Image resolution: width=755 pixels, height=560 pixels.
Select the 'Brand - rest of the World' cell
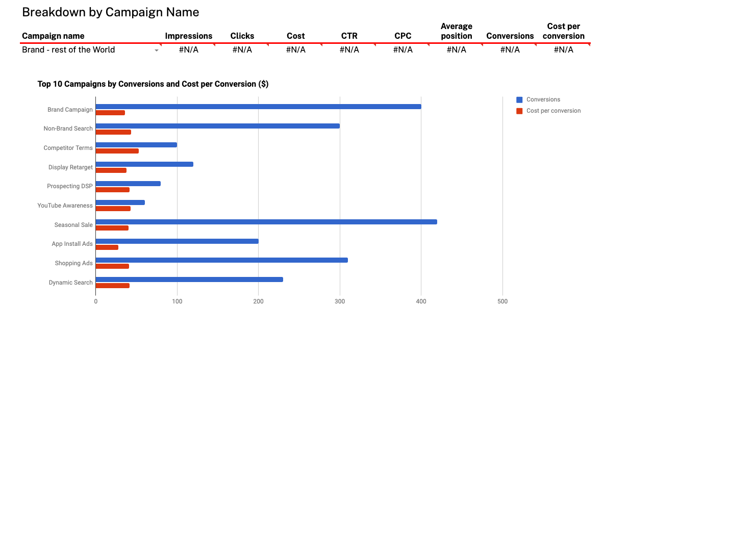tap(68, 50)
